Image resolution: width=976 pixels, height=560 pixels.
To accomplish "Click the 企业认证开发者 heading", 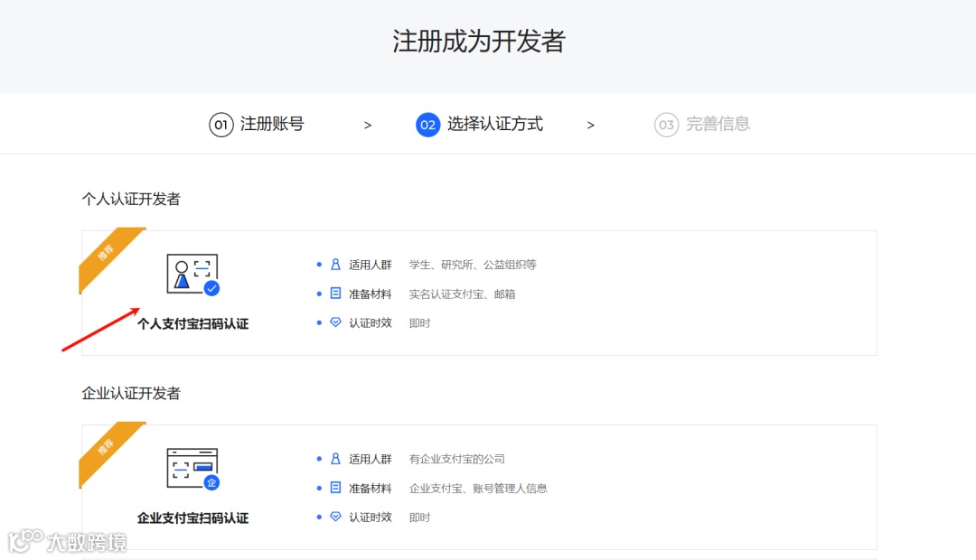I will (131, 393).
